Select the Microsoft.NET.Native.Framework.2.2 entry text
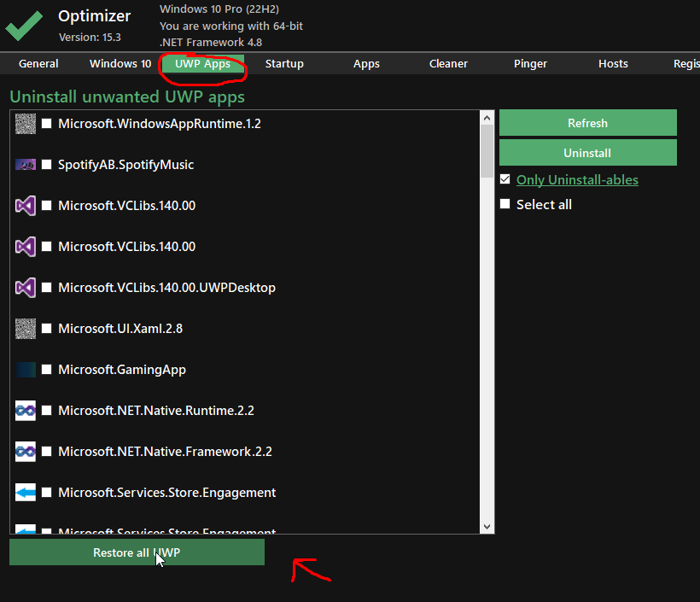 pos(165,452)
